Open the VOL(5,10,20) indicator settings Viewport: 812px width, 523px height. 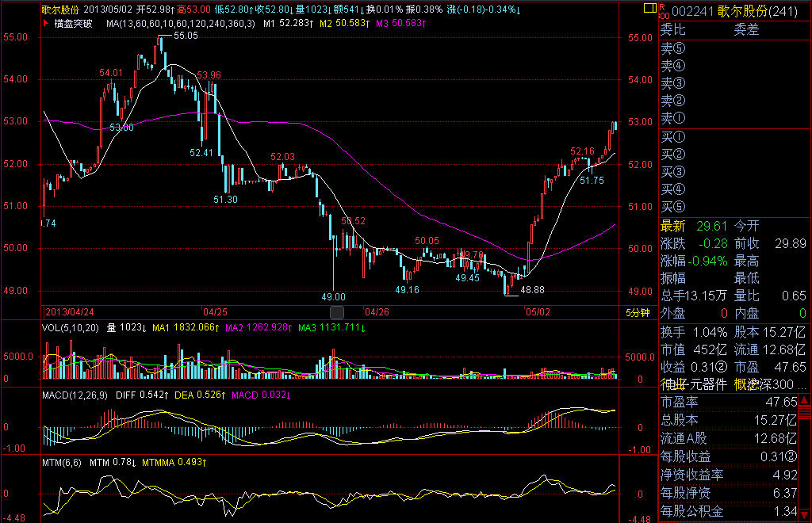(72, 327)
